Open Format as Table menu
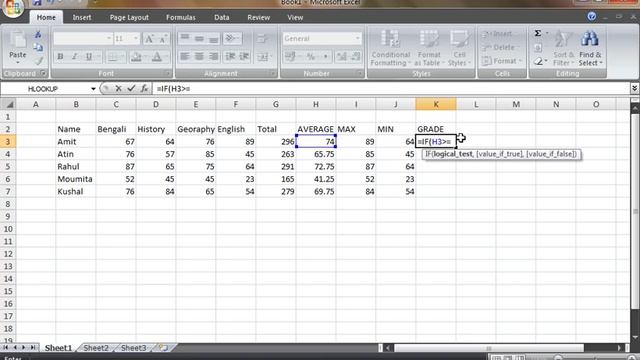Image resolution: width=640 pixels, height=360 pixels. click(x=428, y=48)
